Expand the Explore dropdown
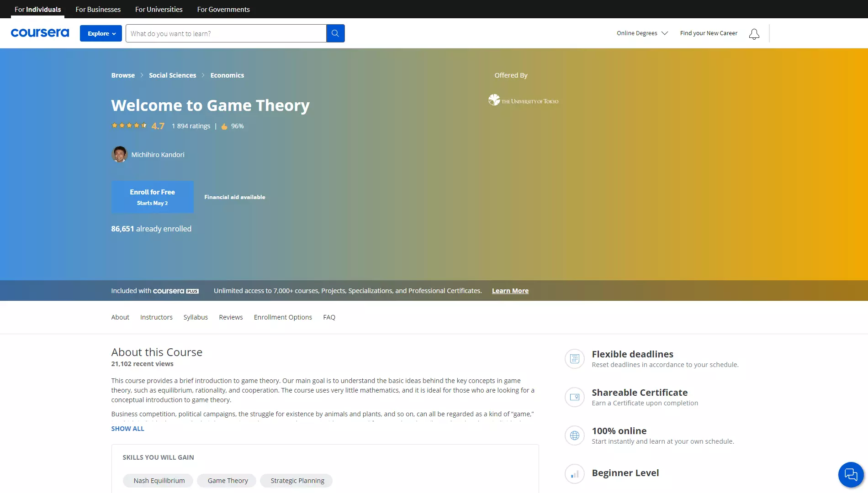This screenshot has width=868, height=493. (101, 33)
